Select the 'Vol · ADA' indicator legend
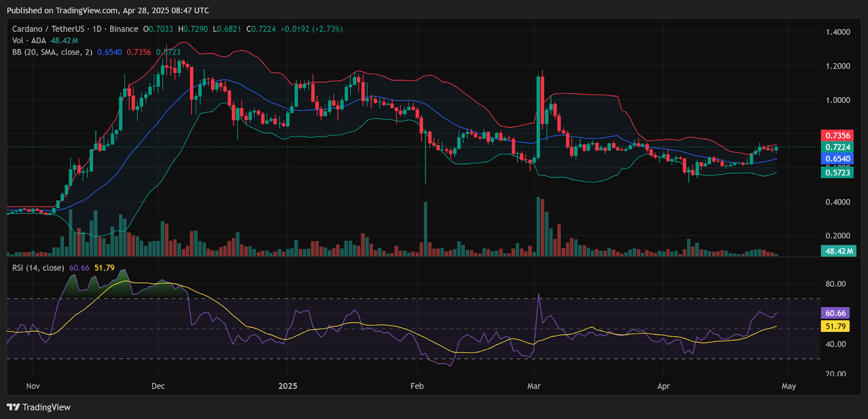 point(29,41)
